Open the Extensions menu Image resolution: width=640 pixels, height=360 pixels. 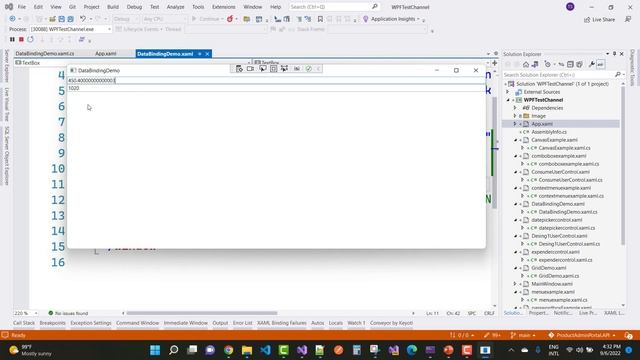[224, 7]
